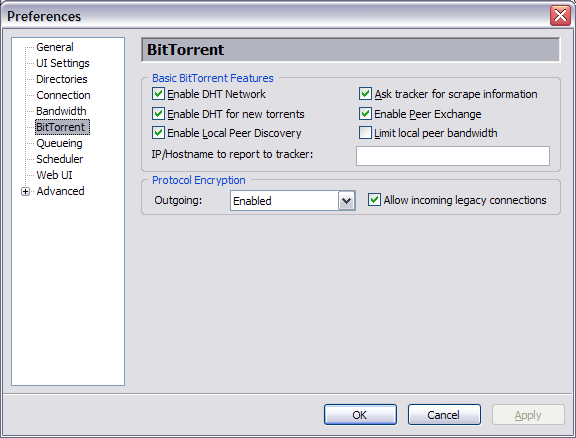This screenshot has width=576, height=438.
Task: Open Queueing preferences page
Action: (x=59, y=143)
